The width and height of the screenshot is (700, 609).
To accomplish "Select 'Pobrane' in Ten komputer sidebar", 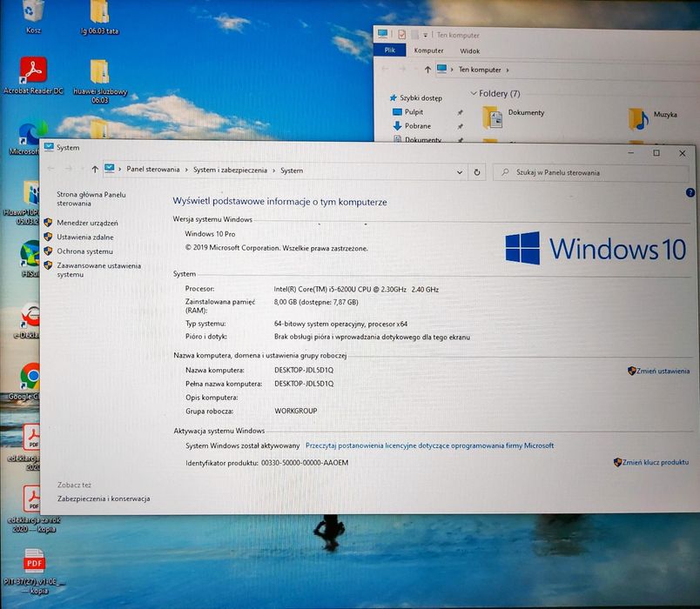I will tap(418, 126).
